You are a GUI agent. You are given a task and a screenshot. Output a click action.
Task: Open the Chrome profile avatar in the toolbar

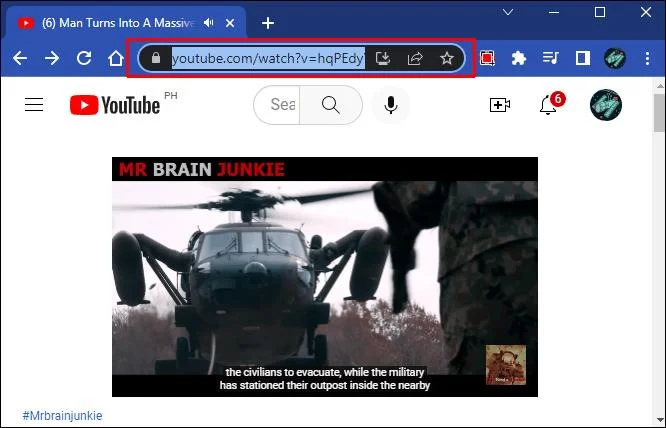pos(615,58)
